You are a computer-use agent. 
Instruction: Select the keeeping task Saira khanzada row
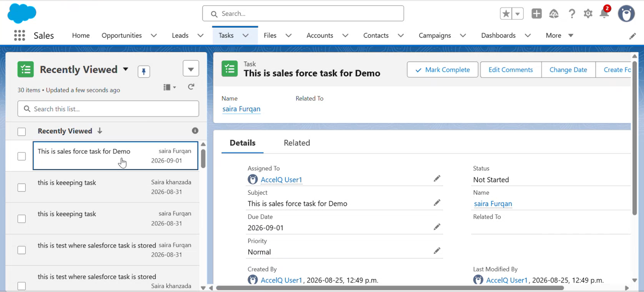[103, 187]
